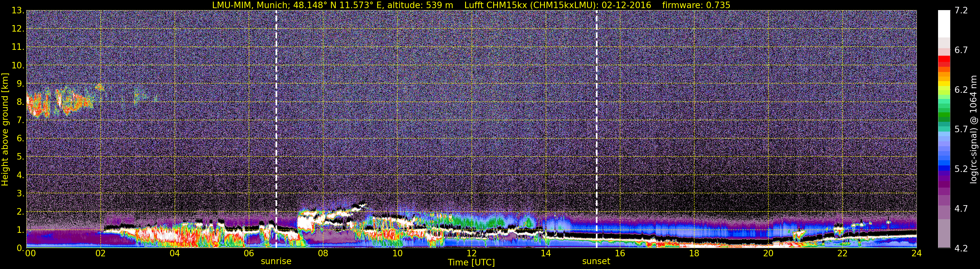Click the "sunset" label below the axis
Viewport: 980px width, 269px height.
(596, 262)
